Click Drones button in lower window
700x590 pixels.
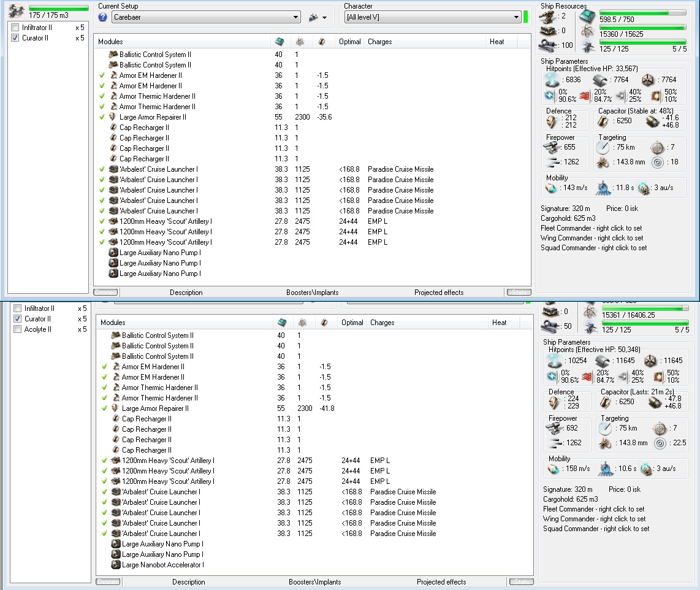click(x=108, y=581)
